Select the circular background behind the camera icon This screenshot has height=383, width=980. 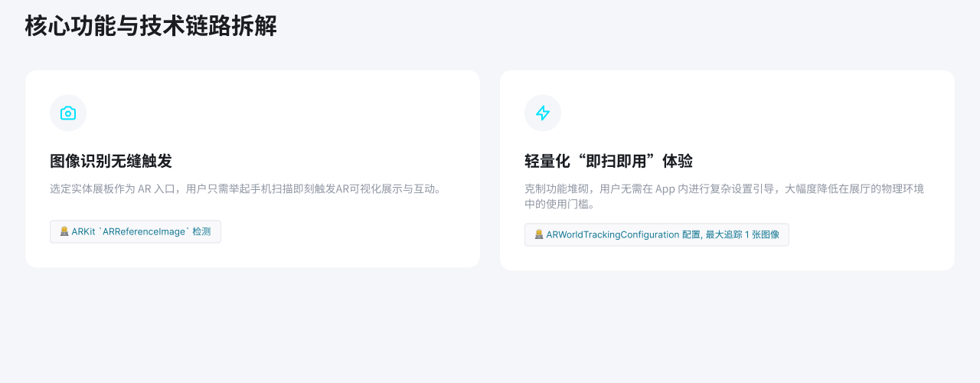point(68,113)
